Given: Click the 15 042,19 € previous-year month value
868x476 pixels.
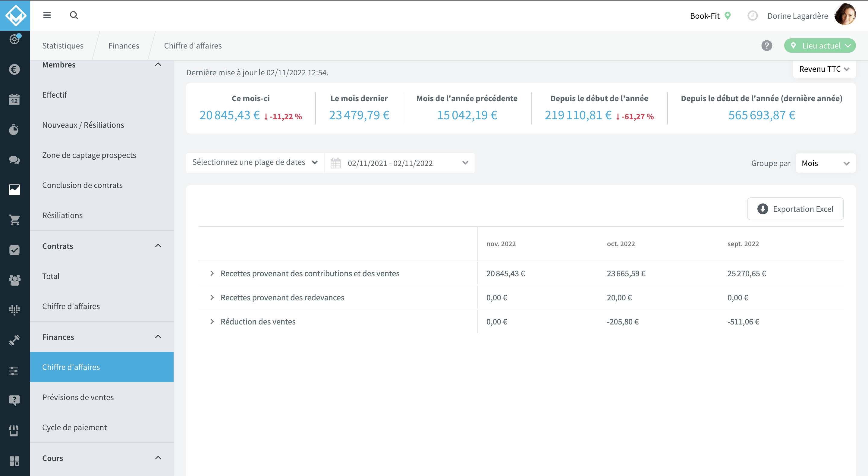Looking at the screenshot, I should (x=467, y=115).
